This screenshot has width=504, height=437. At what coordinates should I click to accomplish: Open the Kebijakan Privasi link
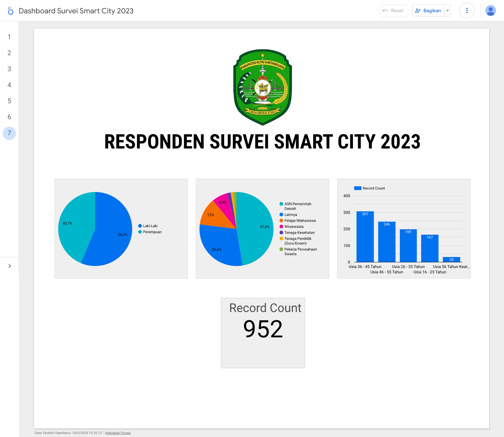coord(118,433)
